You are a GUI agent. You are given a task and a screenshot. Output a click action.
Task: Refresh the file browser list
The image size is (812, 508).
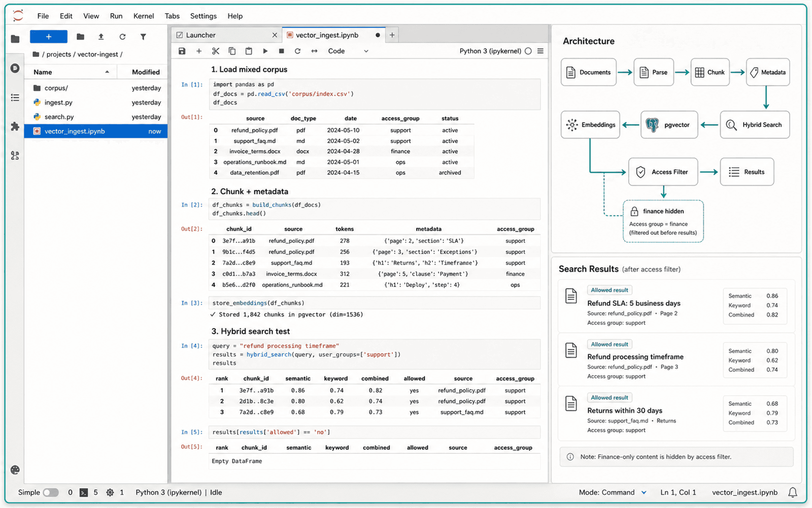(122, 37)
